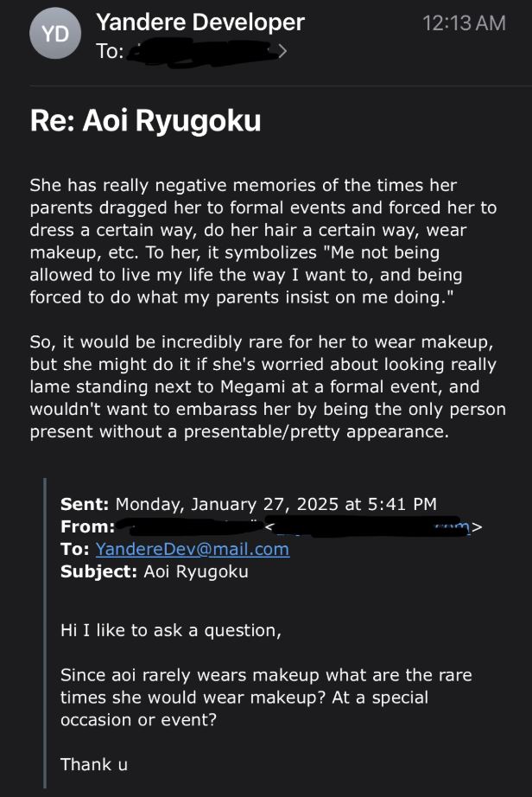
Task: Open the Yandere Developer sender name
Action: (x=200, y=22)
